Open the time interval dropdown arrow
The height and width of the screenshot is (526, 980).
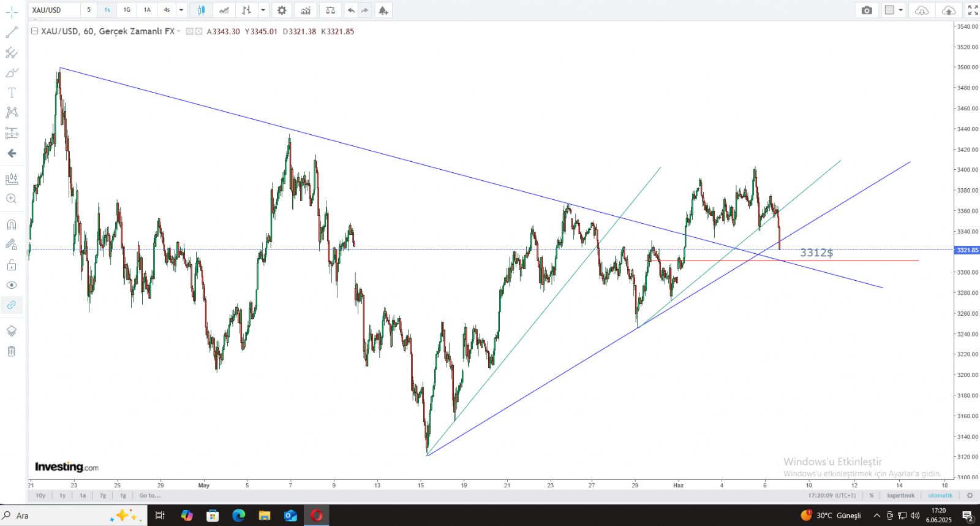click(181, 10)
